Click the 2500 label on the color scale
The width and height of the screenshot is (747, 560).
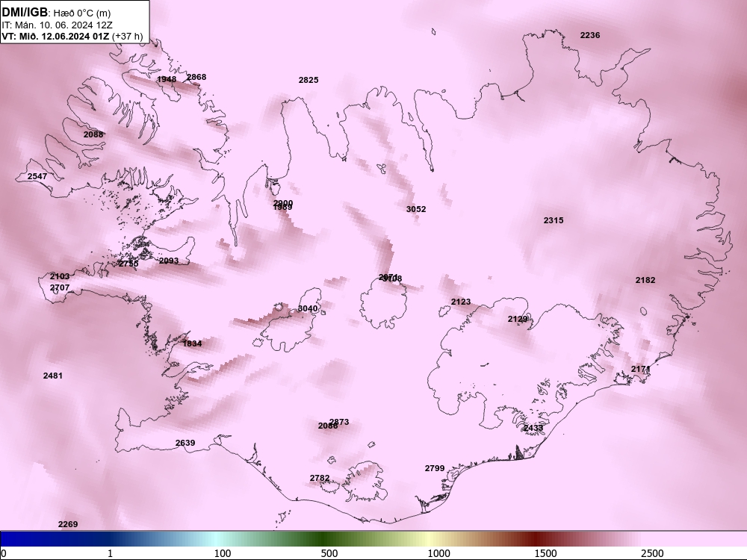click(652, 553)
